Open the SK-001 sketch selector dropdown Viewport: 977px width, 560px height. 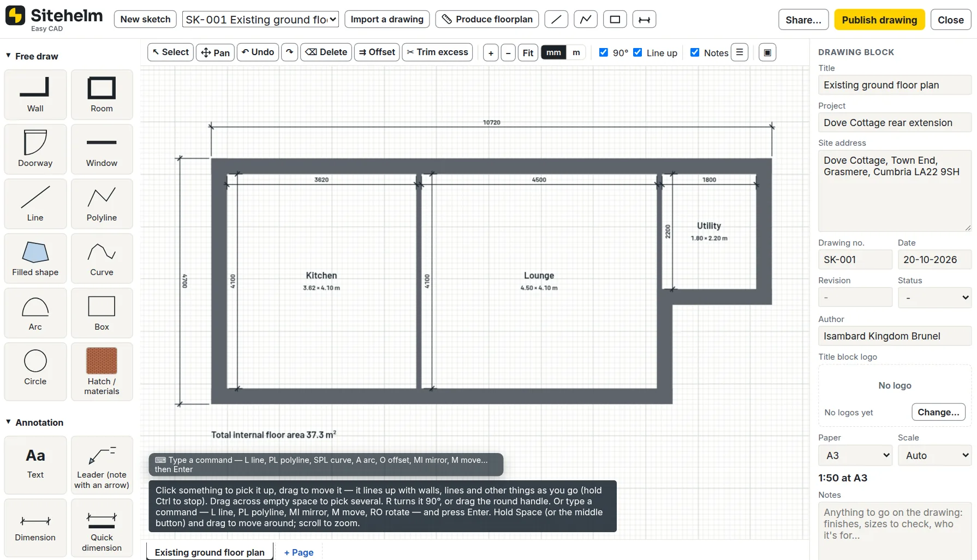(x=260, y=19)
